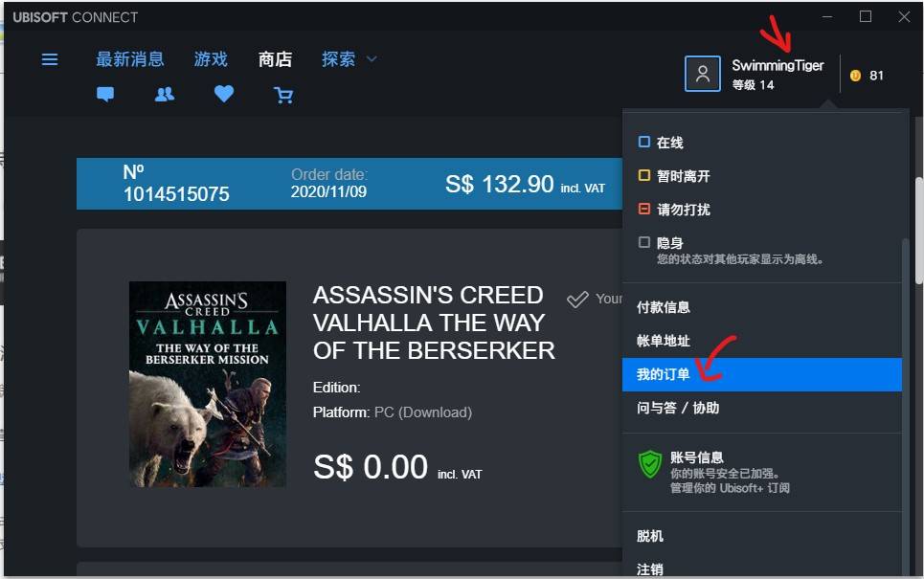Select 我的订单 in the menu
The width and height of the screenshot is (924, 579).
point(762,374)
